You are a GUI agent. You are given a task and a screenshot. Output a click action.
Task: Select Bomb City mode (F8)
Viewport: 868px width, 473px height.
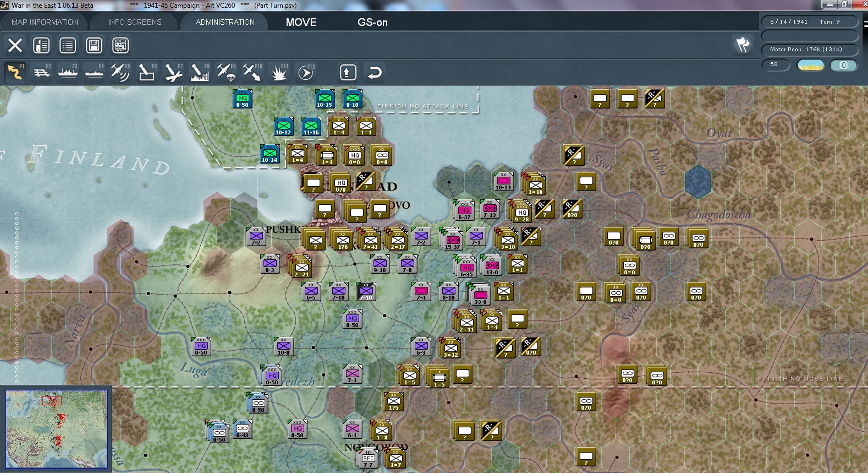pos(200,72)
